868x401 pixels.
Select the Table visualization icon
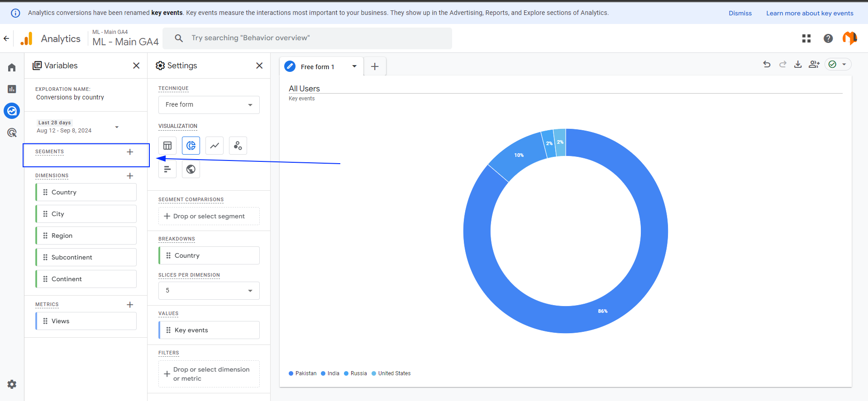(167, 146)
